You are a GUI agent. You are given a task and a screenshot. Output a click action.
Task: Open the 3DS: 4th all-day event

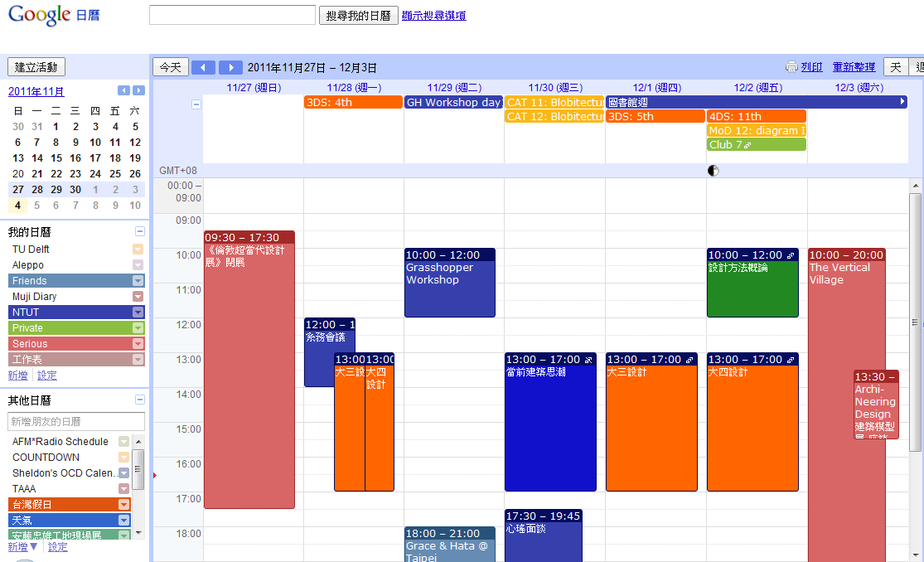coord(354,102)
